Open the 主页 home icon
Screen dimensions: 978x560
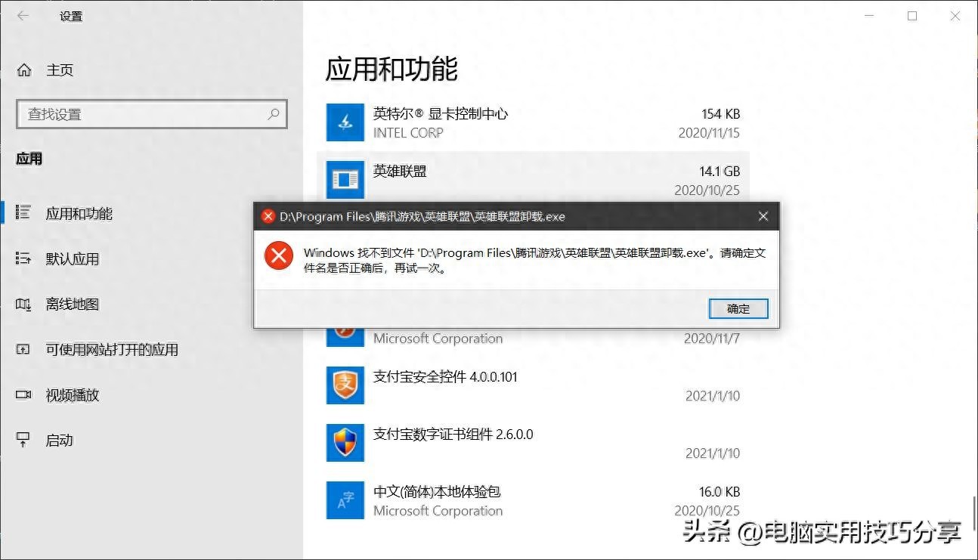[x=24, y=70]
